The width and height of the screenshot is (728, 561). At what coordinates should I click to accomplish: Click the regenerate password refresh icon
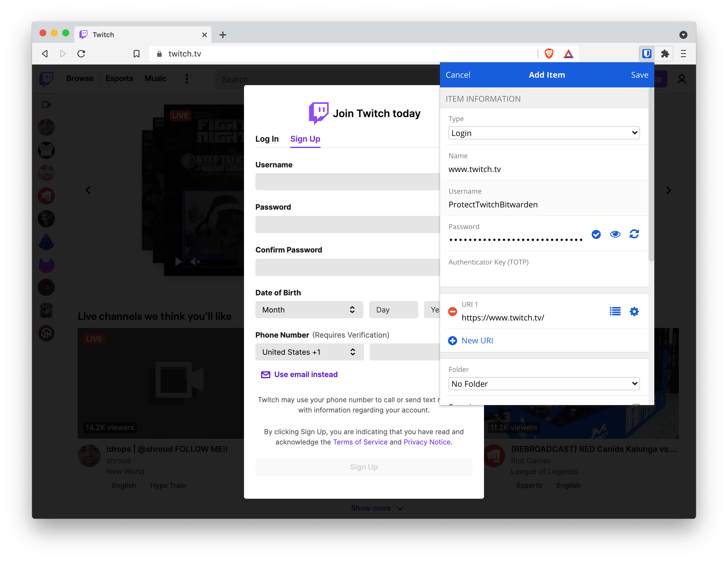click(634, 234)
